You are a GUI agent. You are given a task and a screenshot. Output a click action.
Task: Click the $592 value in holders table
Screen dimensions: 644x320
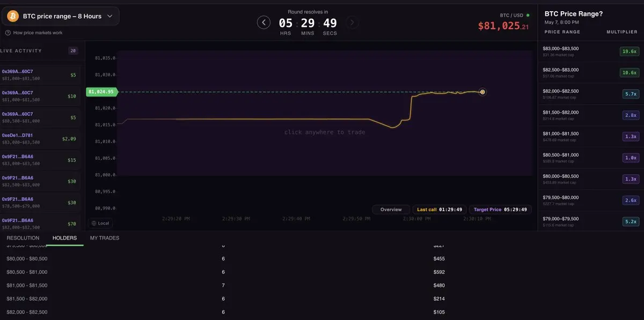point(439,272)
